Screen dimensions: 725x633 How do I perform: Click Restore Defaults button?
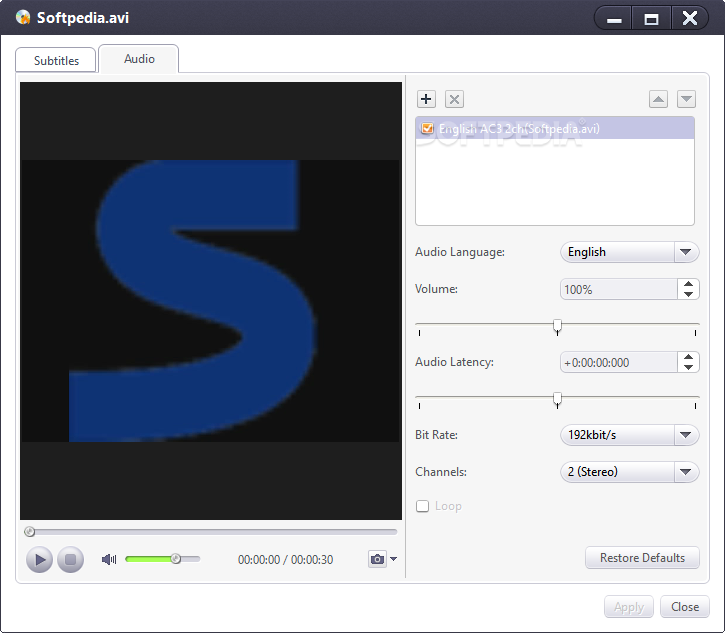click(x=642, y=558)
